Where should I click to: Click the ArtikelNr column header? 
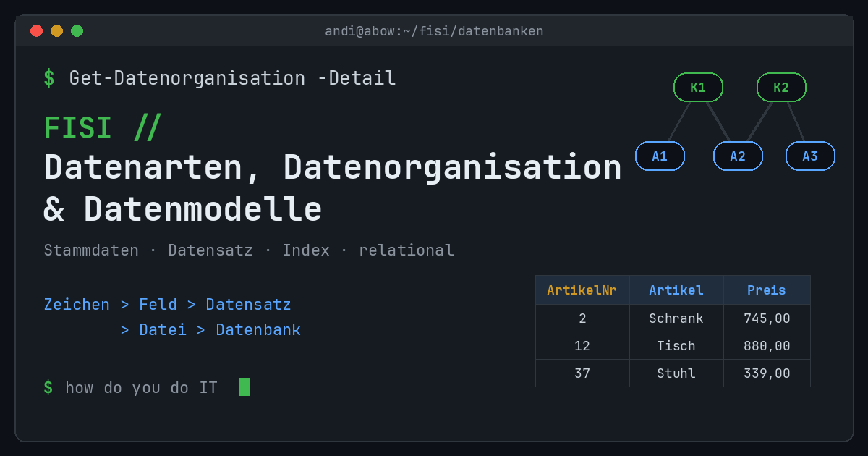pyautogui.click(x=582, y=290)
